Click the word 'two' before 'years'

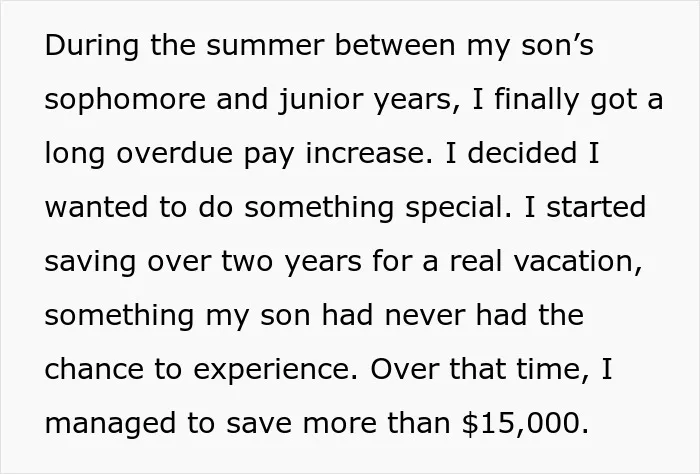[x=247, y=262]
